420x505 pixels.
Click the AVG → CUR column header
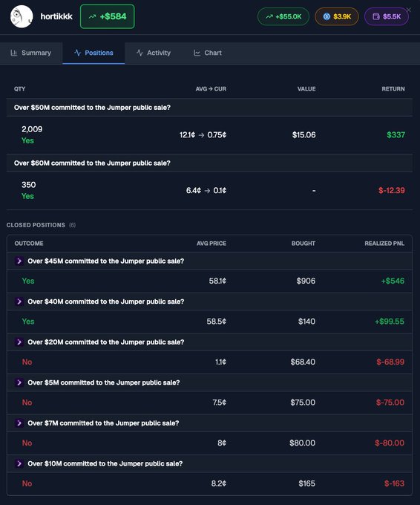point(211,89)
